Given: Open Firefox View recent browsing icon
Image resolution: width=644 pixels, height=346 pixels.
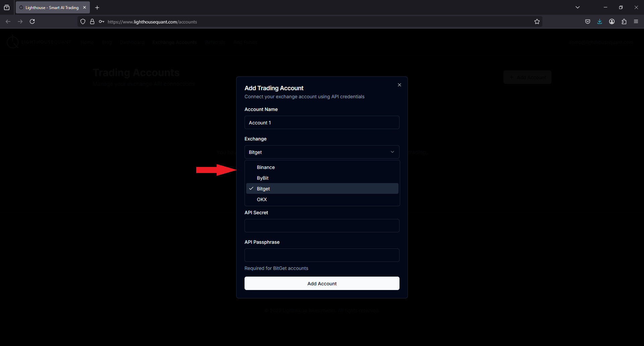Looking at the screenshot, I should (7, 7).
